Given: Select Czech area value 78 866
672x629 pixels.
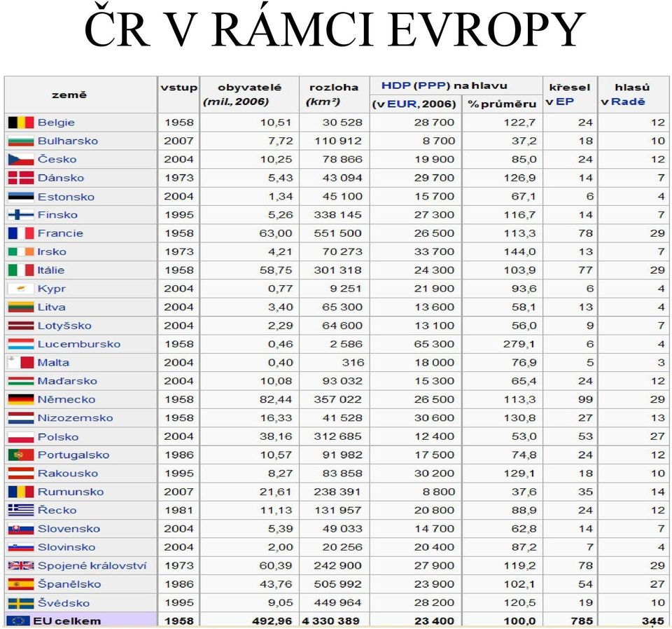Looking at the screenshot, I should click(342, 160).
